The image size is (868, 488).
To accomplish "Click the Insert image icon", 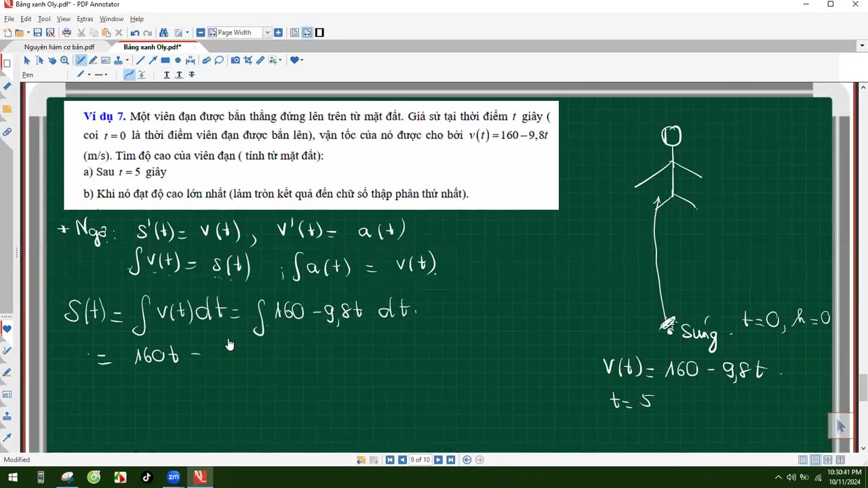I will (273, 60).
